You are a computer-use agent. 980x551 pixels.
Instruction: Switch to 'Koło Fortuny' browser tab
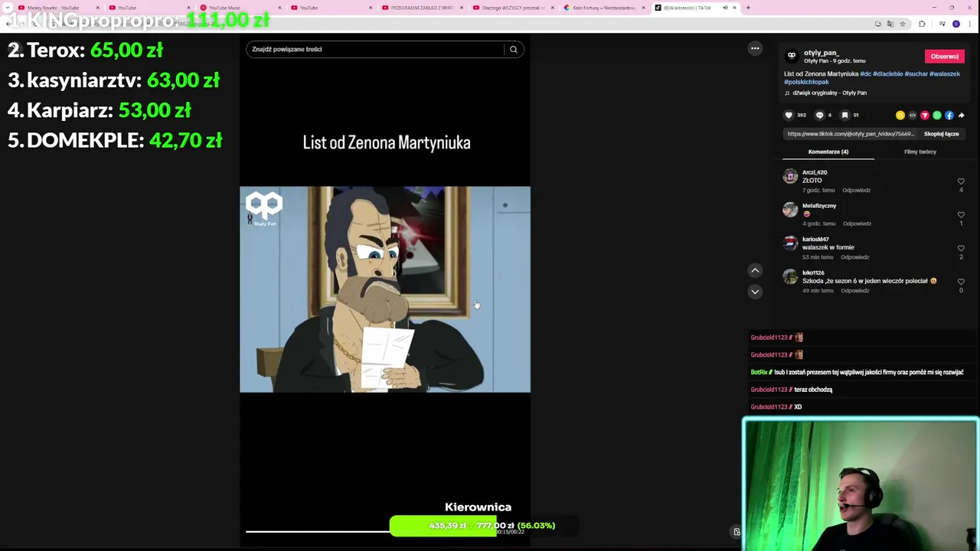(x=603, y=8)
